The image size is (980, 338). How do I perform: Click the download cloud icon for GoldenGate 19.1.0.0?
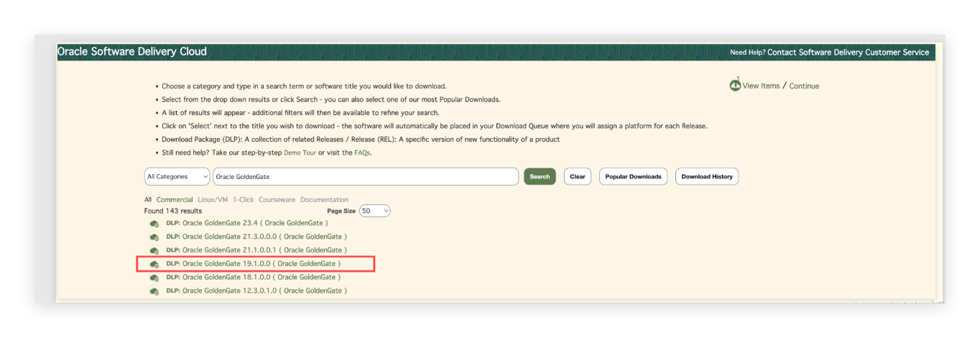(x=154, y=264)
